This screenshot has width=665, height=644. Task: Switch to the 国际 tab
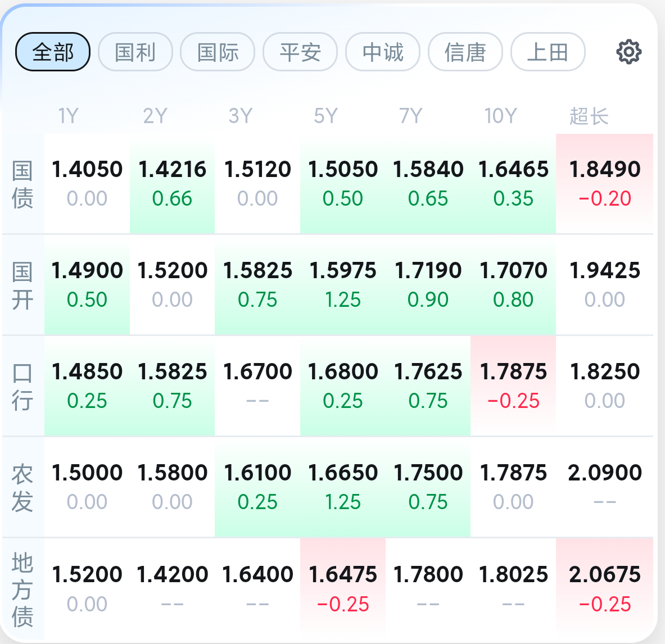218,52
